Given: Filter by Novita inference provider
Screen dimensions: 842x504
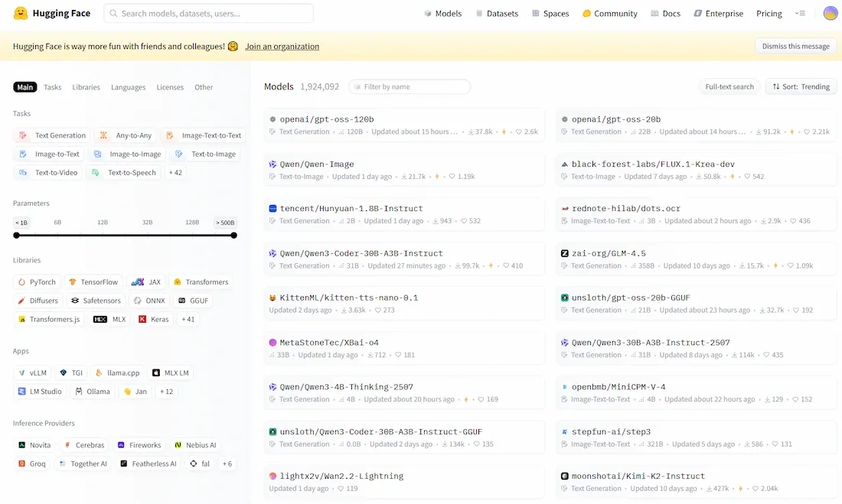Looking at the screenshot, I should tap(35, 445).
